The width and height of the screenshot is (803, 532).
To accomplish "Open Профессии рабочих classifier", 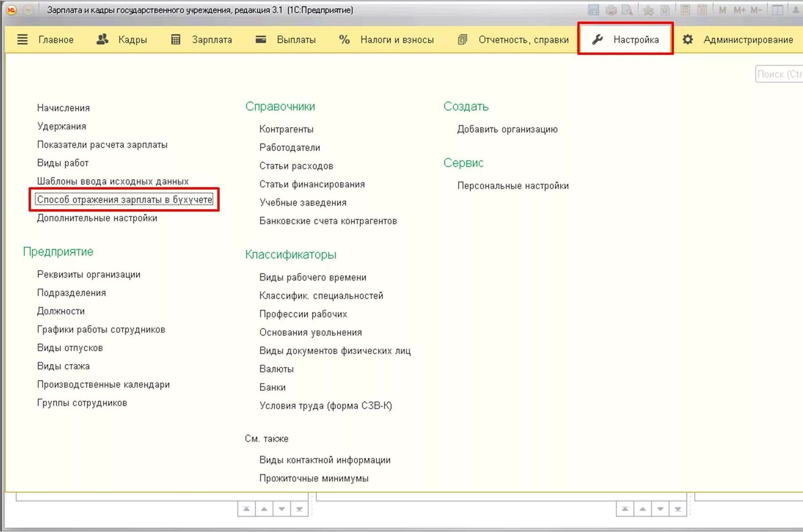I will [303, 314].
